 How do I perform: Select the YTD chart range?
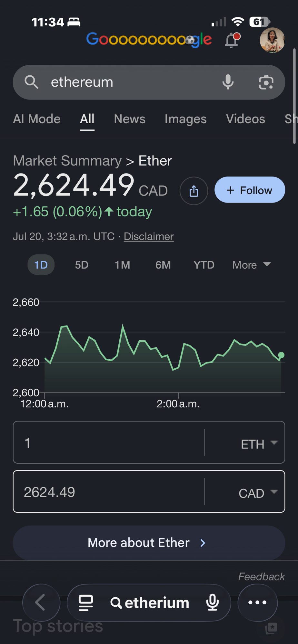tap(204, 265)
